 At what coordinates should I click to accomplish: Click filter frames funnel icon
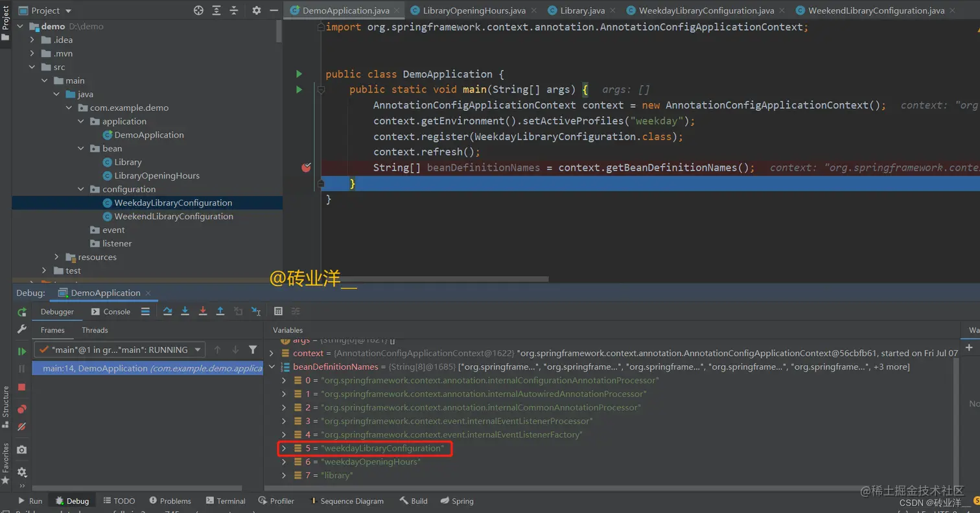253,350
